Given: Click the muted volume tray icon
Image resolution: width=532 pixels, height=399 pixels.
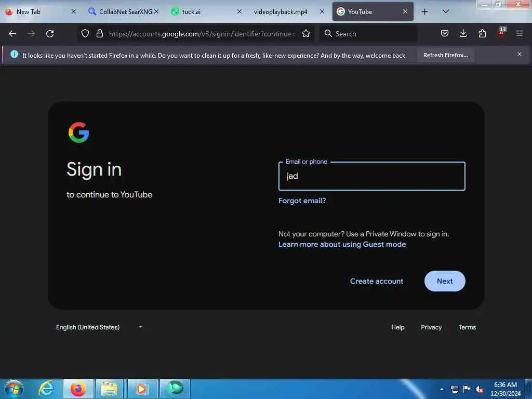Looking at the screenshot, I should [480, 390].
